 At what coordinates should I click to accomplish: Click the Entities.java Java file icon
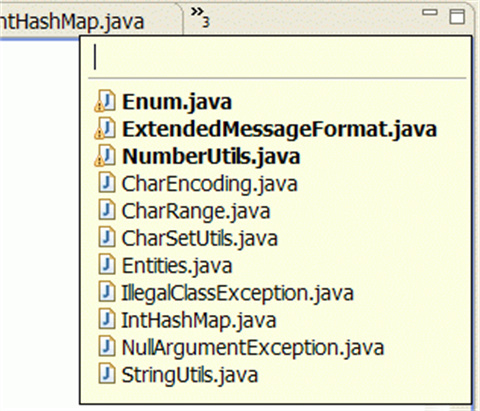coord(107,265)
